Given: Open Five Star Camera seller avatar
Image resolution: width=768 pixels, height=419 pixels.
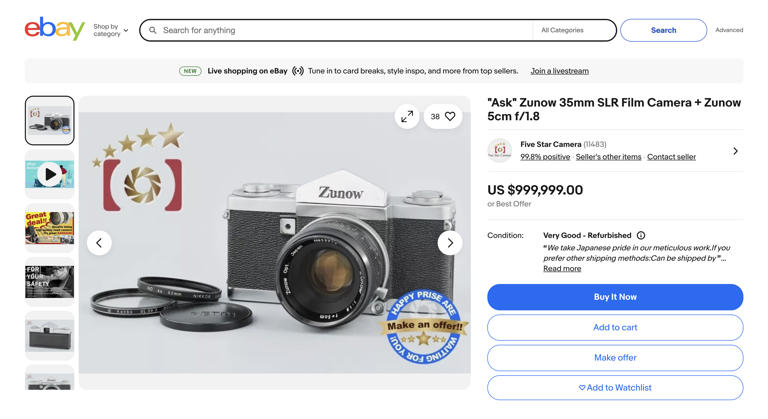Looking at the screenshot, I should [500, 151].
